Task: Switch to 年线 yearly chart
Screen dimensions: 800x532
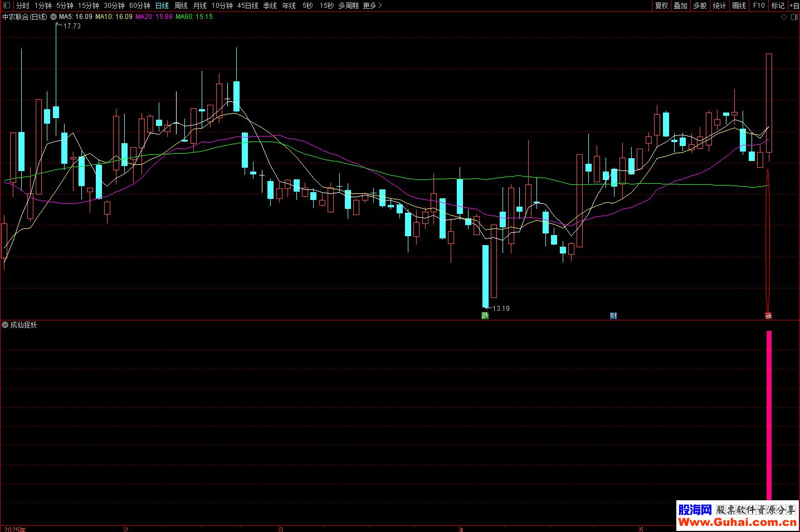Action: coord(289,6)
